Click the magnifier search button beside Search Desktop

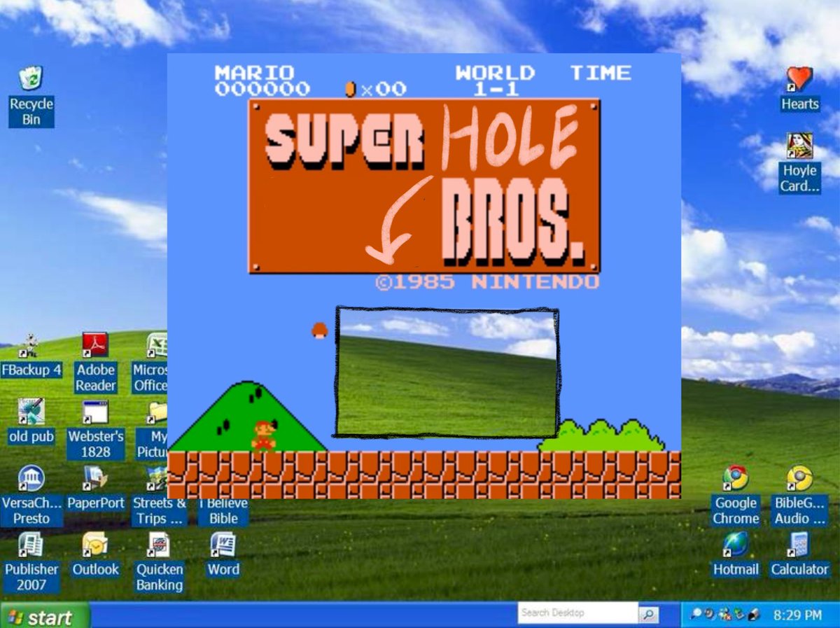tap(649, 614)
